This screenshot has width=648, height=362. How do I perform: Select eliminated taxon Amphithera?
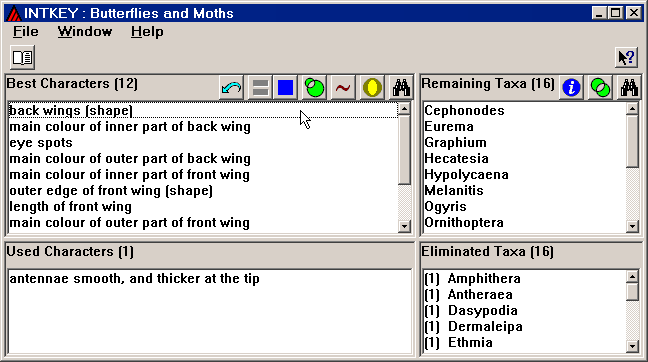pos(524,279)
